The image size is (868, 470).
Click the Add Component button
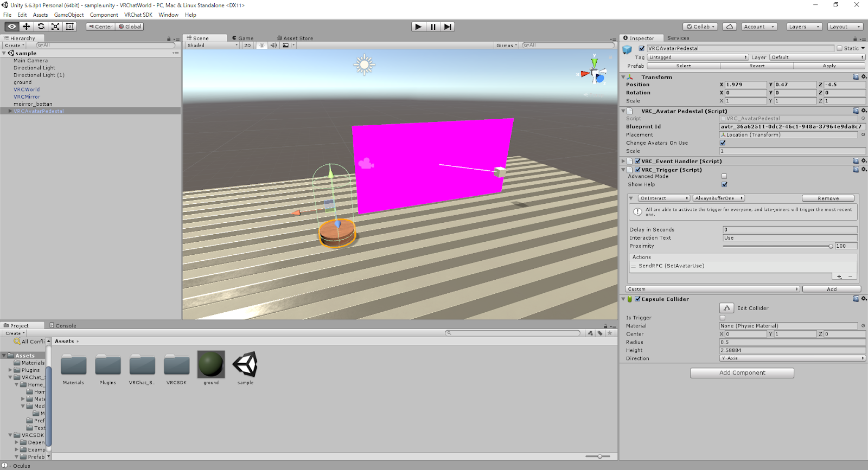pyautogui.click(x=742, y=373)
